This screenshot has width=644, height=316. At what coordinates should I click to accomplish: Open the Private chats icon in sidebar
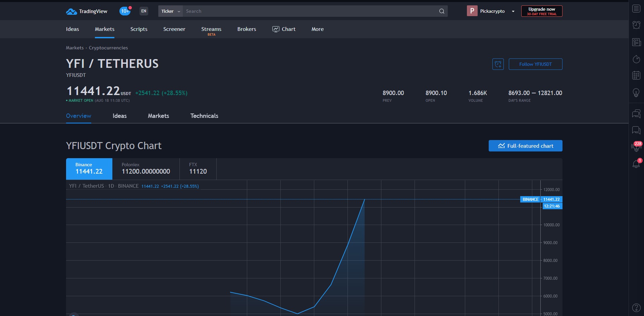(x=636, y=130)
